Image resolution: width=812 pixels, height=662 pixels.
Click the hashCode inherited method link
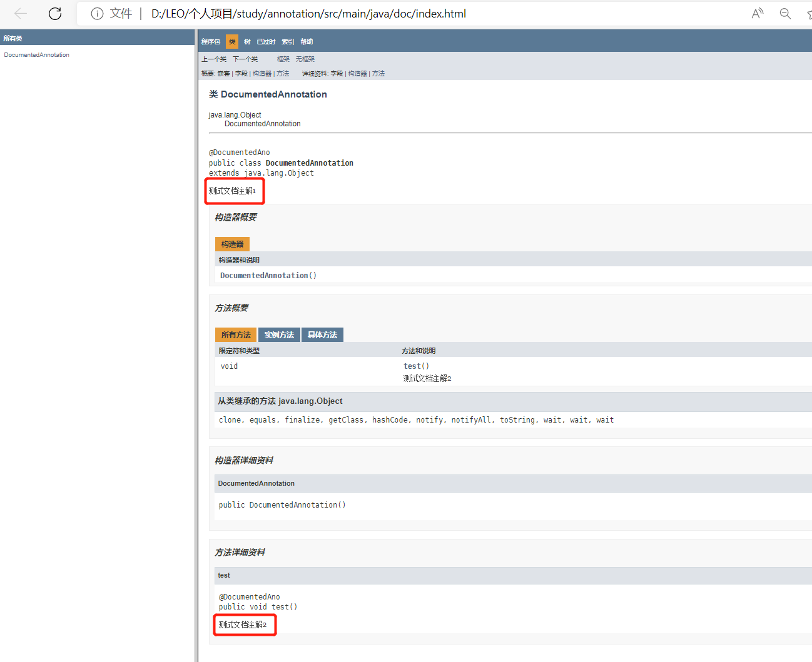click(390, 420)
